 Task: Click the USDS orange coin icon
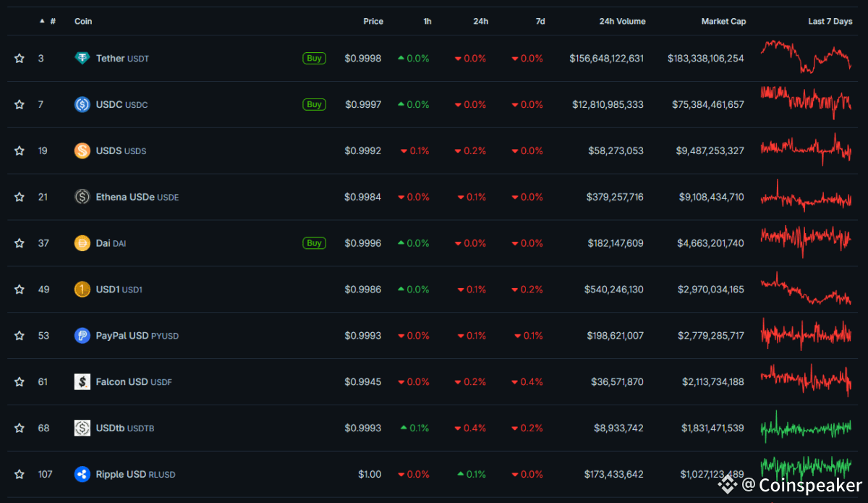[82, 151]
